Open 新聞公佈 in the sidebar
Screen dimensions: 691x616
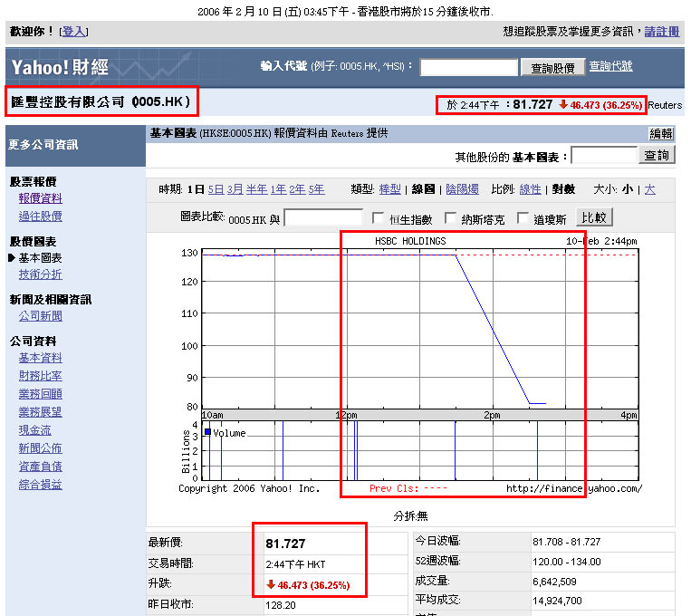40,448
